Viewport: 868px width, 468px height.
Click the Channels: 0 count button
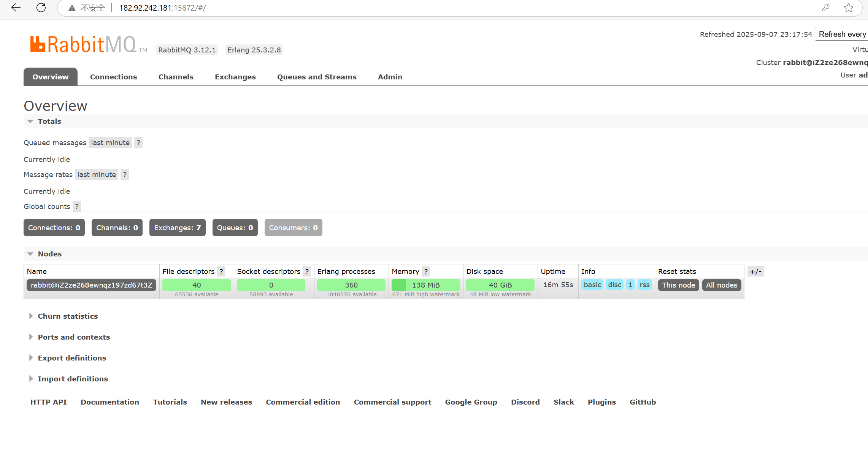coord(117,228)
